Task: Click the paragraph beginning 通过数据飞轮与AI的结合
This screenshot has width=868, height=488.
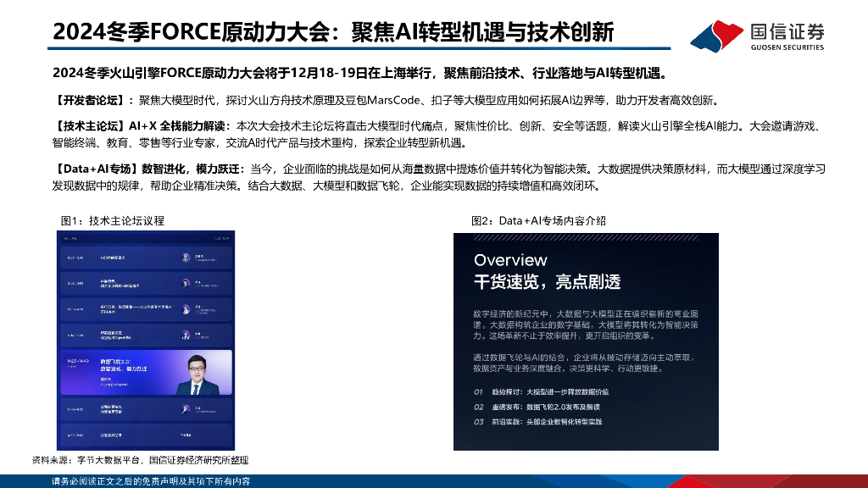Action: [x=584, y=363]
